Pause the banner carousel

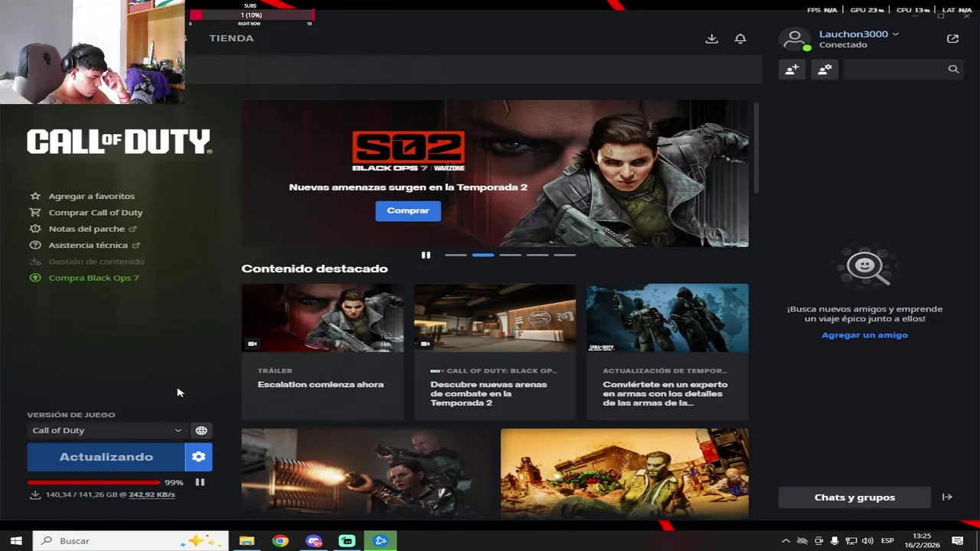(x=426, y=255)
